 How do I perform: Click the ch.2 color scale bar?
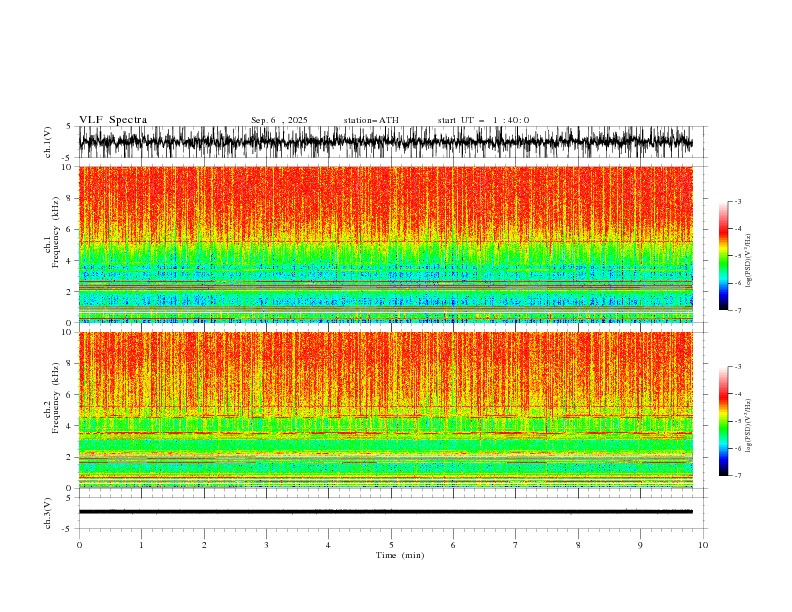click(x=723, y=421)
